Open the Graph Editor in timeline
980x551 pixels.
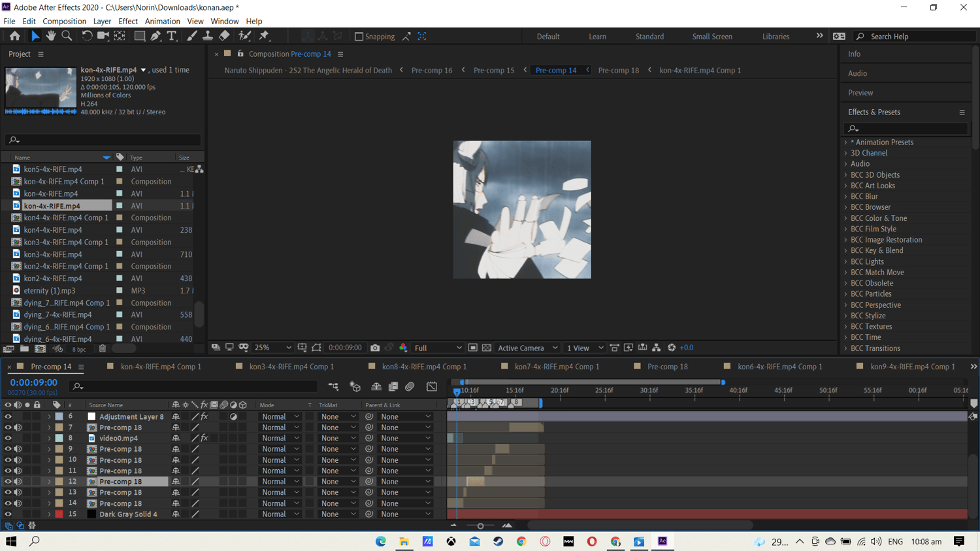pos(432,386)
